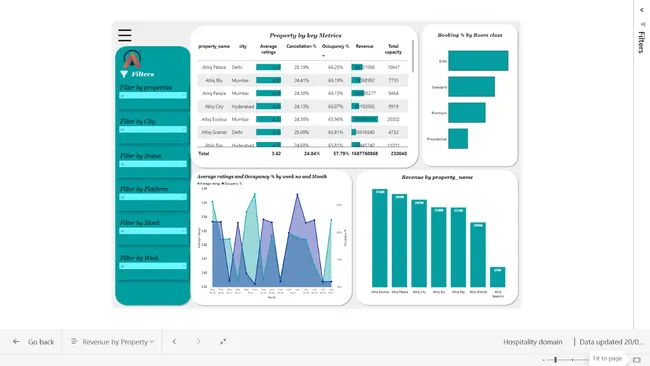The image size is (650, 366).
Task: Click the Atliq Bay revenue bar
Action: (x=458, y=247)
